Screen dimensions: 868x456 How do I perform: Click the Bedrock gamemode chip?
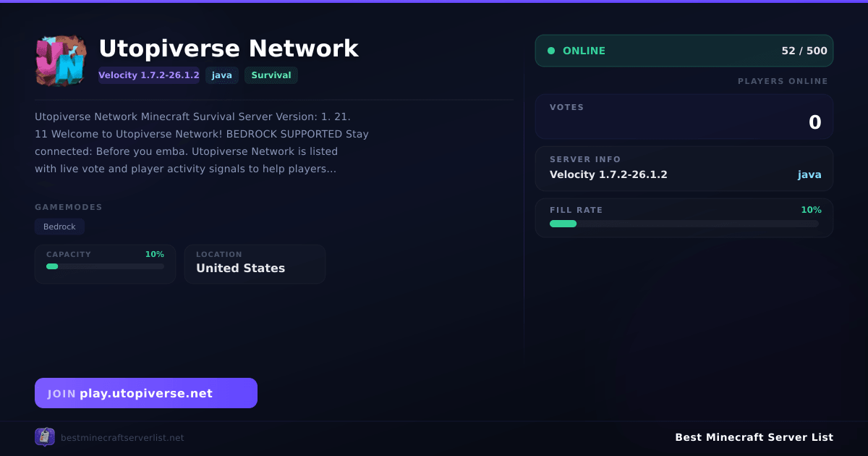(59, 227)
